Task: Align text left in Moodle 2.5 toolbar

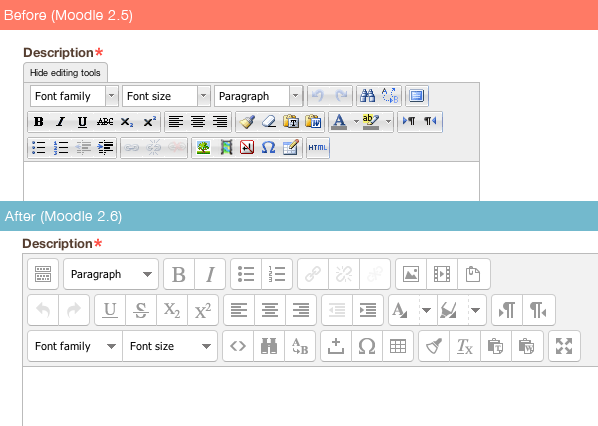Action: (176, 122)
